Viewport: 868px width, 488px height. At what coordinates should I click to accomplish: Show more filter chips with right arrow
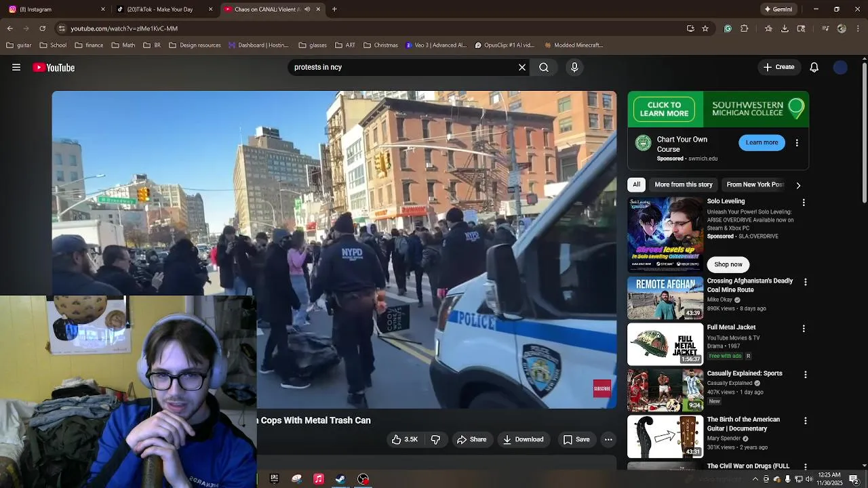pyautogui.click(x=798, y=185)
